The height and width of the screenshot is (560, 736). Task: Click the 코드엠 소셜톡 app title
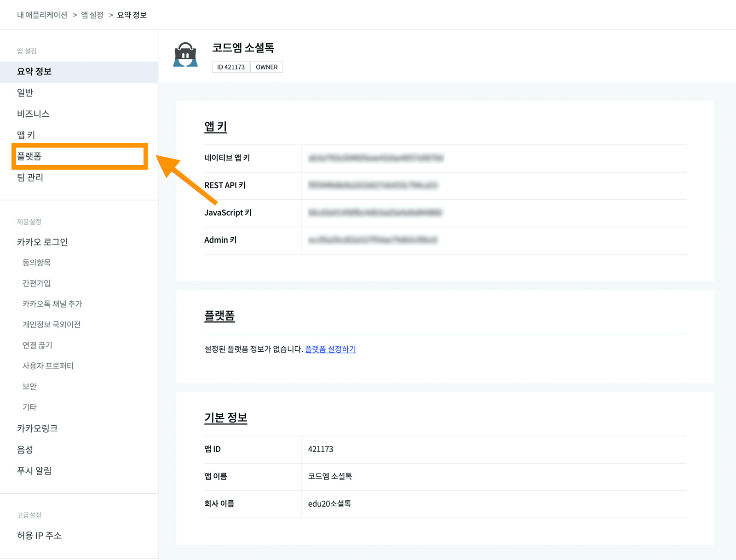[x=243, y=48]
